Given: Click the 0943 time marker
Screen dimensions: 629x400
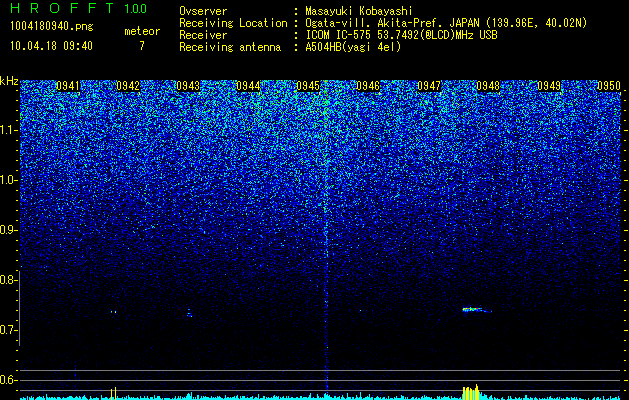Looking at the screenshot, I should [188, 86].
